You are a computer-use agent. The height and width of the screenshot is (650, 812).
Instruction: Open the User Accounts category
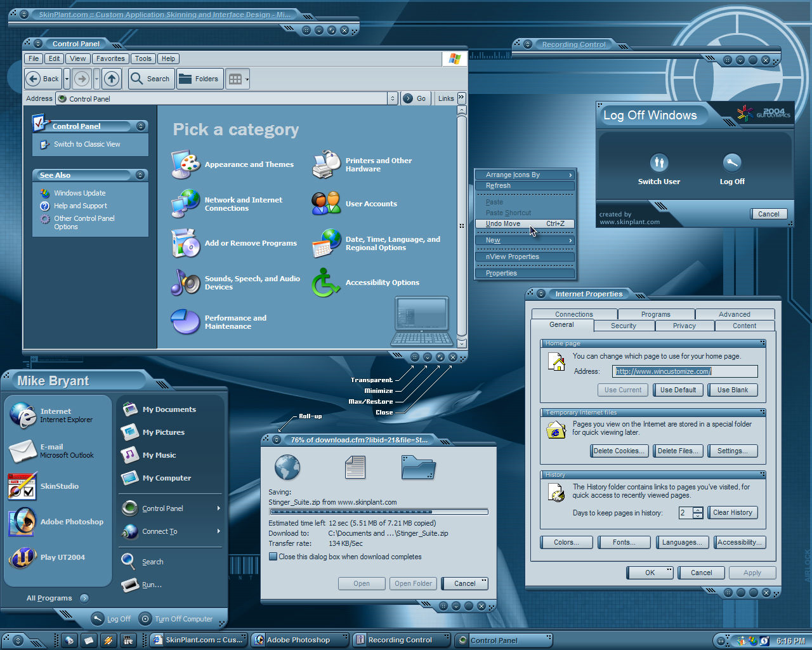[372, 203]
